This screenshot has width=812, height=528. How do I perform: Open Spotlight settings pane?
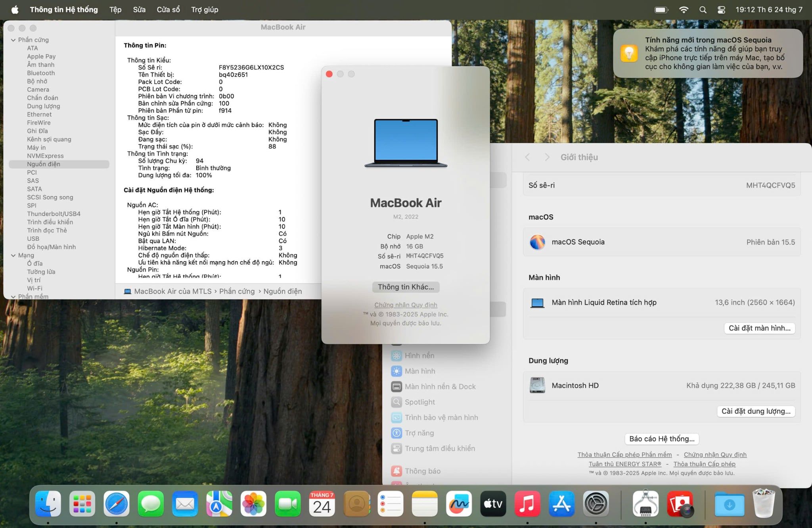pyautogui.click(x=413, y=402)
